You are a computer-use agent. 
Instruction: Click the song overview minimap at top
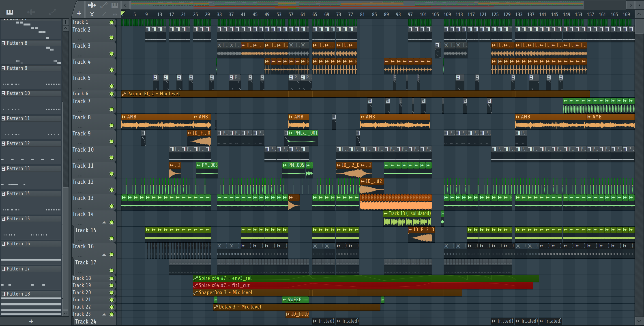[357, 5]
